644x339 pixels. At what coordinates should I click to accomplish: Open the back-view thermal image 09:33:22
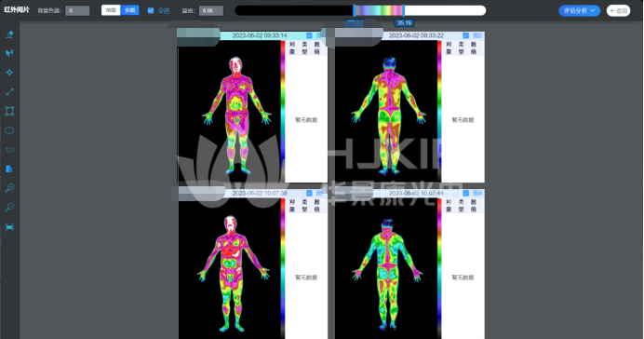click(386, 112)
